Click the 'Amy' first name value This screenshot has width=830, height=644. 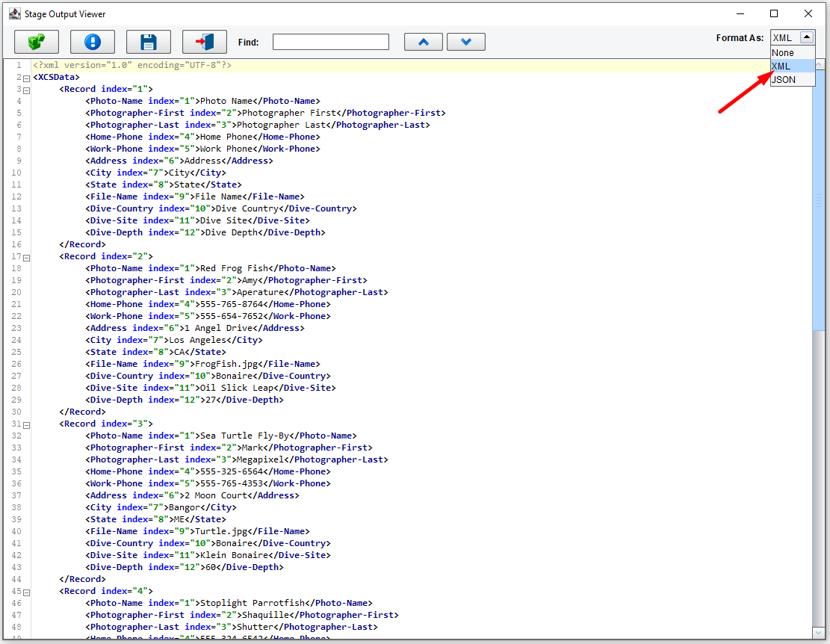[x=250, y=280]
